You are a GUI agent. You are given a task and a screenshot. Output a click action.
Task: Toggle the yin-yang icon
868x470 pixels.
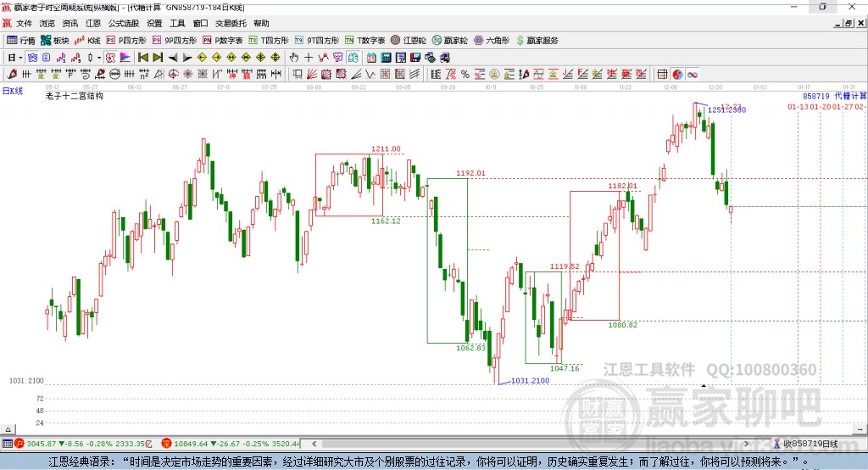point(677,75)
